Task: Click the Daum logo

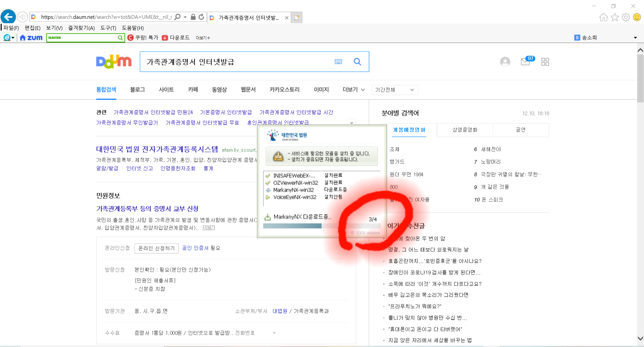Action: (114, 61)
